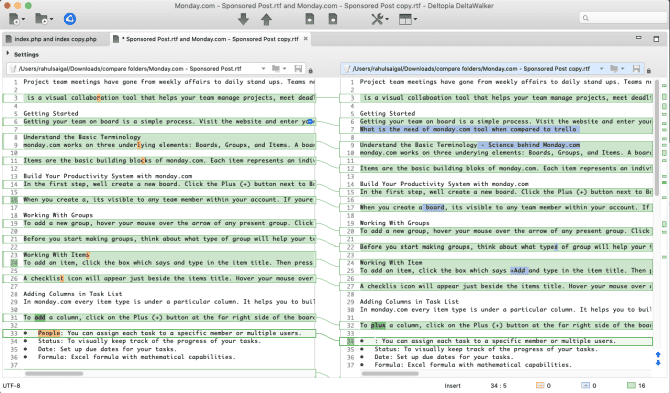Screen dimensions: 670x393
Task: Click top green marker in right overview ruler
Action: tap(664, 86)
